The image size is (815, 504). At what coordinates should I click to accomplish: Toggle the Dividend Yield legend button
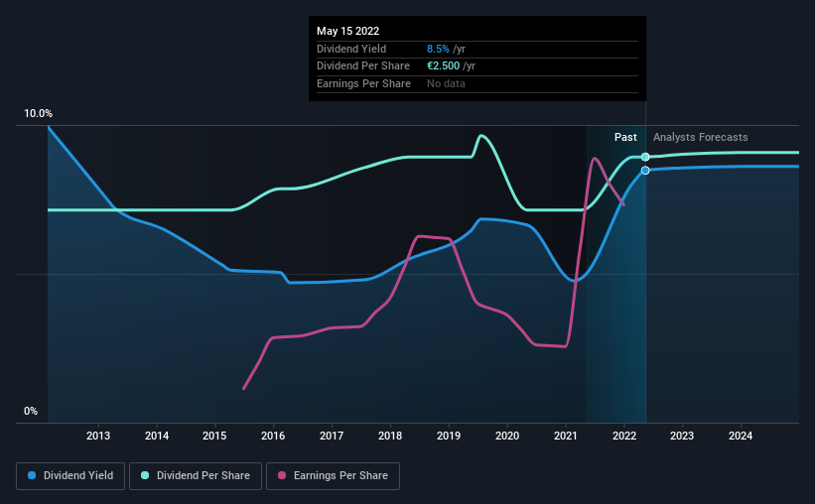click(x=70, y=476)
